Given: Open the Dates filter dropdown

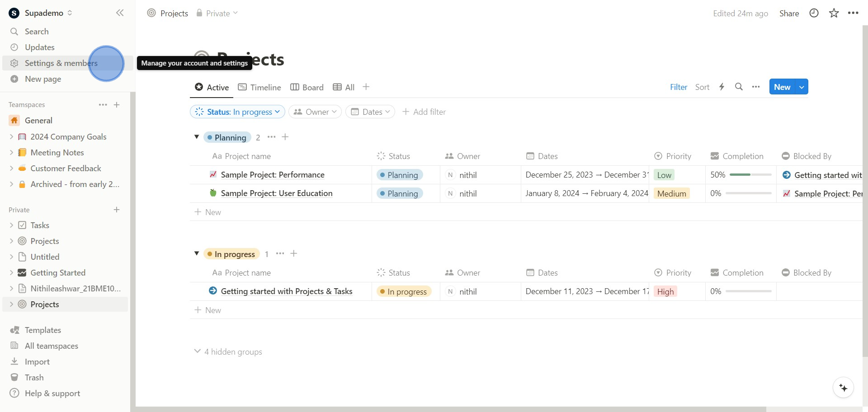Looking at the screenshot, I should point(370,112).
